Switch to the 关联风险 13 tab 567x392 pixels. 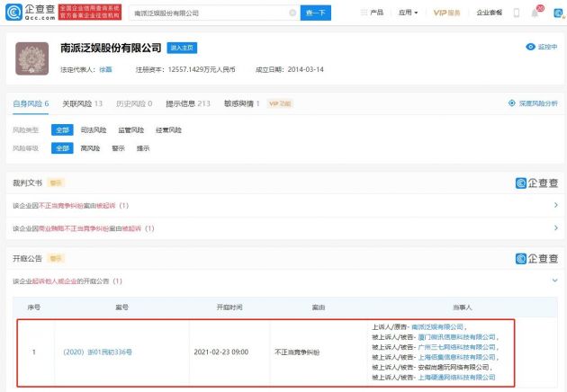(82, 104)
